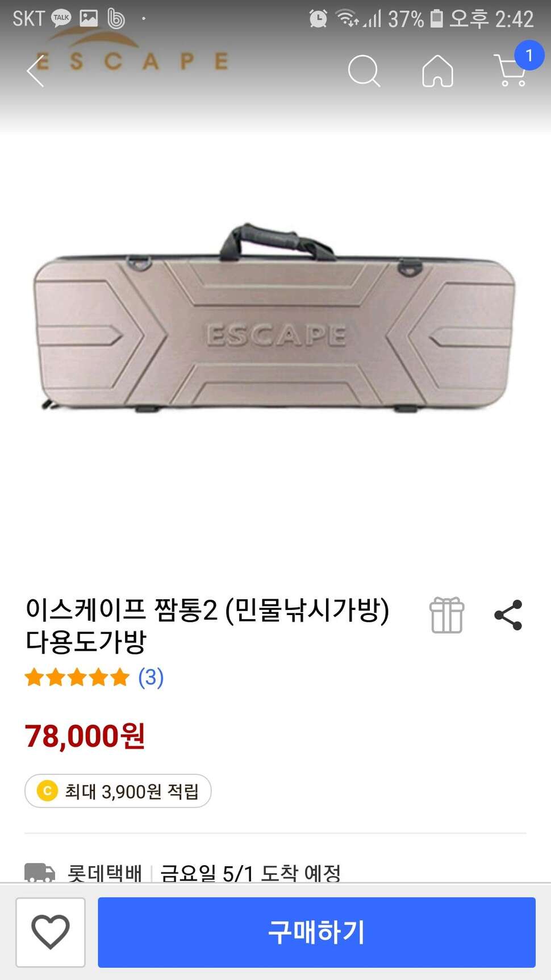Tap the cart badge showing 1
This screenshot has width=551, height=980.
[529, 55]
